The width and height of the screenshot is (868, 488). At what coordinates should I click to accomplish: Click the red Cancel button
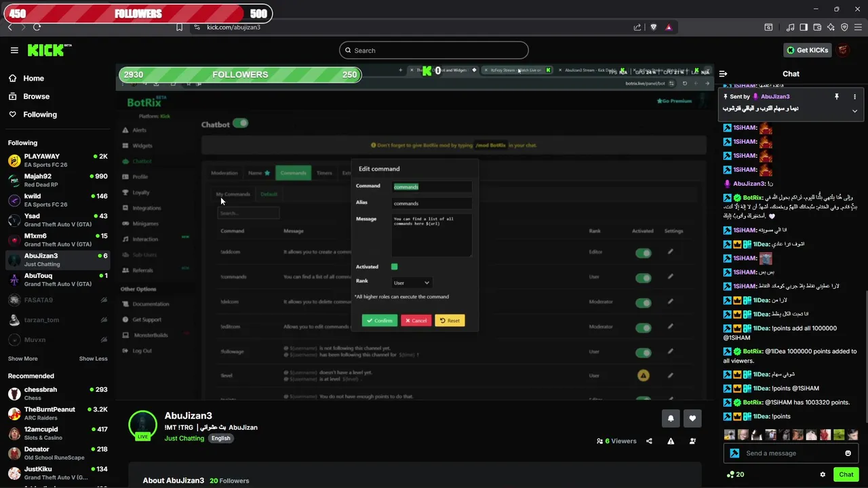416,321
